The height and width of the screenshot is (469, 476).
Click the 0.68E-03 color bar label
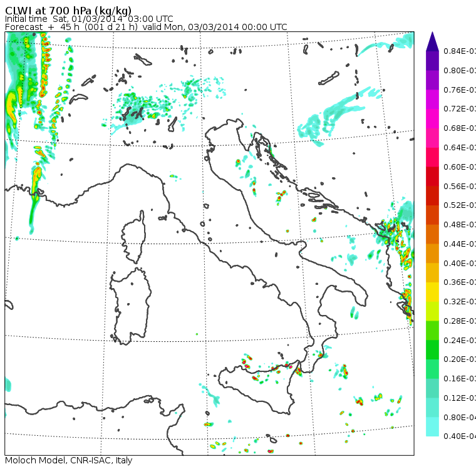tap(460, 128)
